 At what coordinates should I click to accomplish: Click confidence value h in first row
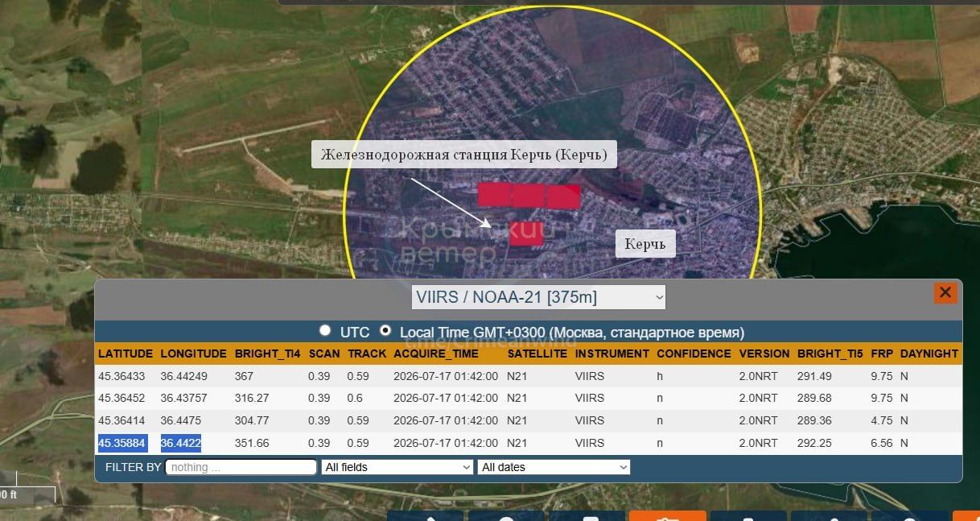[660, 376]
